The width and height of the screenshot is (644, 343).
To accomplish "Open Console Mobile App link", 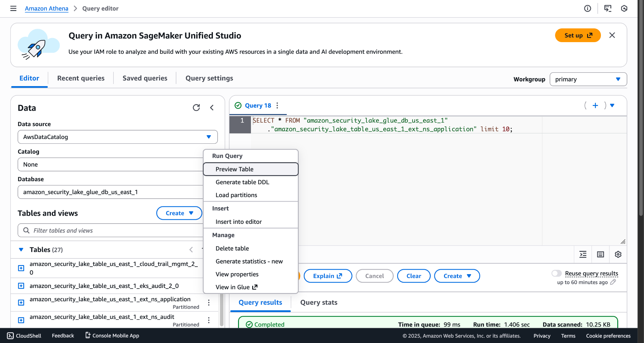I will (x=112, y=336).
